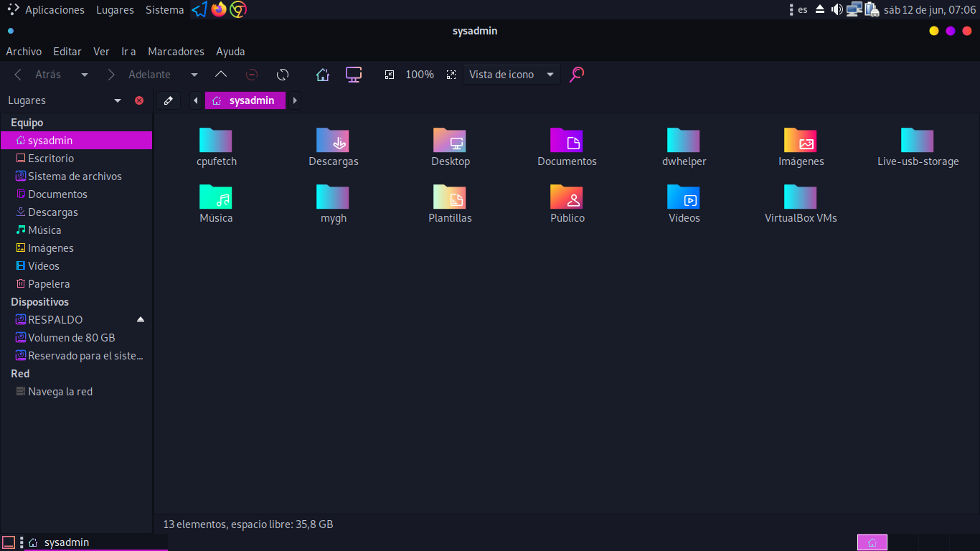
Task: Click the zoom out icon left of 100%
Action: [x=390, y=75]
